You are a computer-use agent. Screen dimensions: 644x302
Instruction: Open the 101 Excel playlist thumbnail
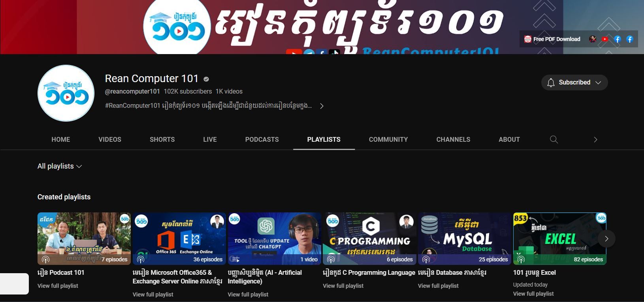(559, 238)
